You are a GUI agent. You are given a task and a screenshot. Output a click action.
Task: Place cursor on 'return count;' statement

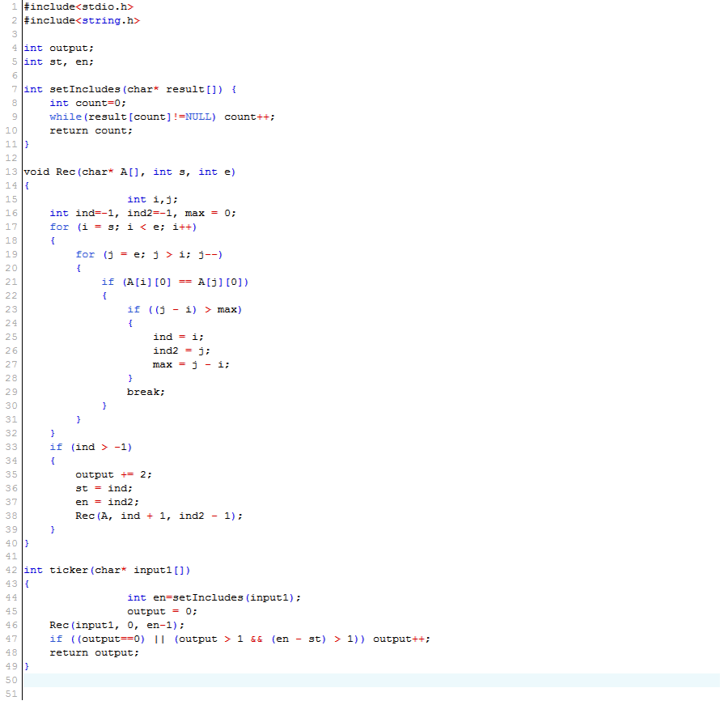(x=91, y=130)
